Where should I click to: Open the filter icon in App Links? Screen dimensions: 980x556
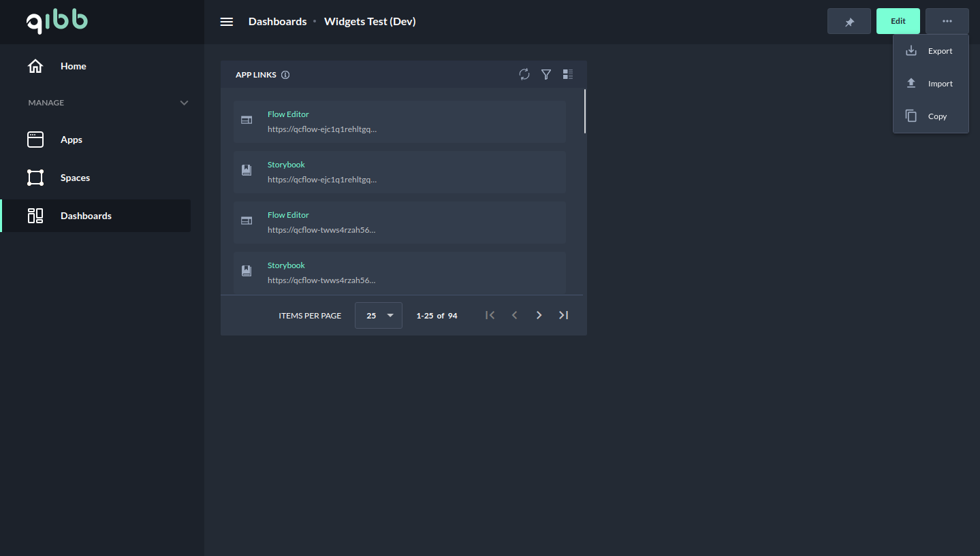coord(546,74)
